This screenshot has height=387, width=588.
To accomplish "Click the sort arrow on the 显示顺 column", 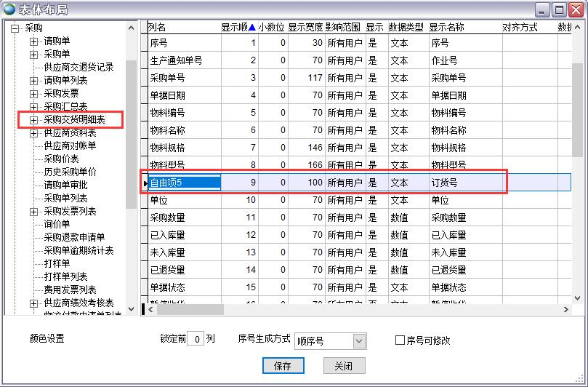I will point(251,28).
